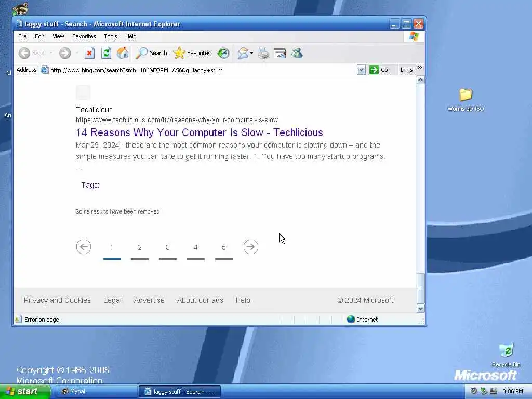Click the IE window title bar icon
The width and height of the screenshot is (532, 399).
coord(19,24)
